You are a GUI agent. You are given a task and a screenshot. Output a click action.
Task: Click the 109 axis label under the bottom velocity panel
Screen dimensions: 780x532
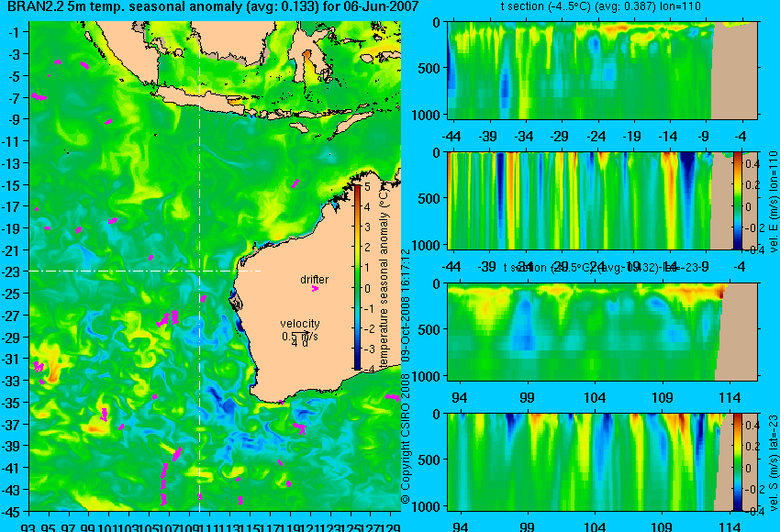(662, 526)
